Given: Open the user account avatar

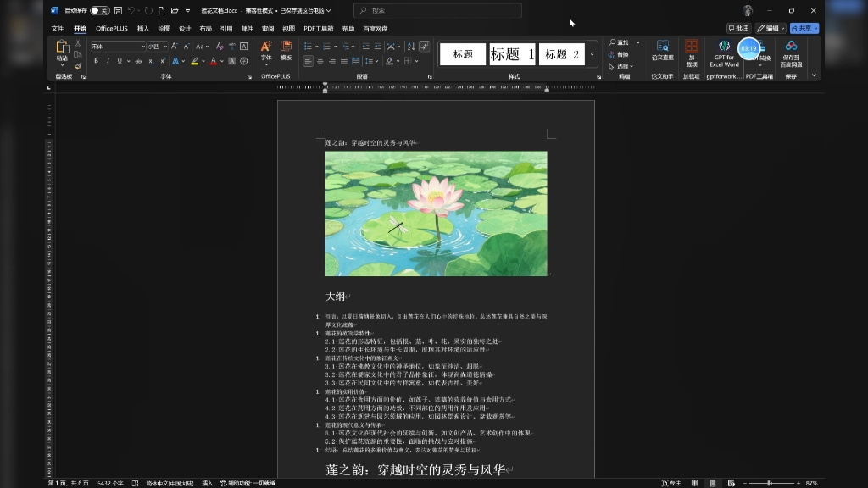Looking at the screenshot, I should [x=748, y=10].
